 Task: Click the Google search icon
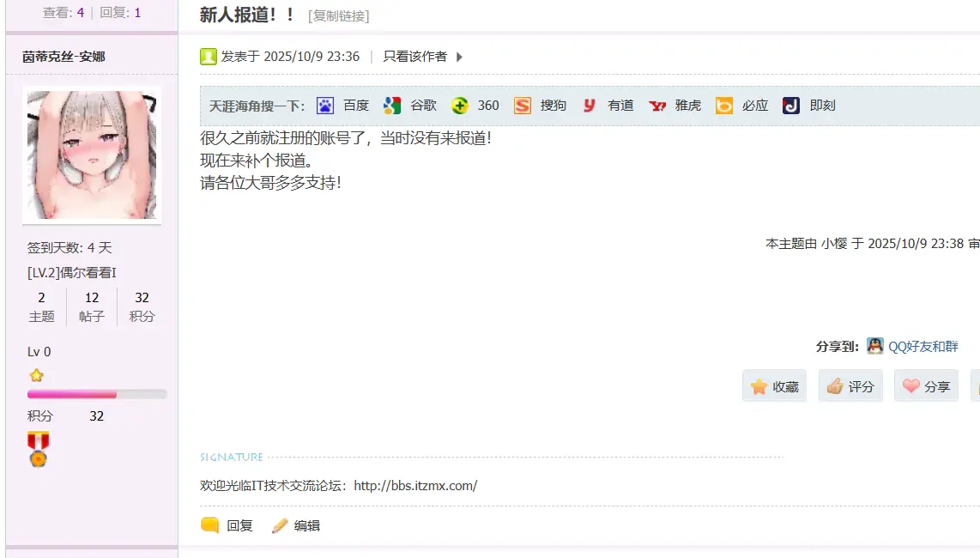coord(392,106)
